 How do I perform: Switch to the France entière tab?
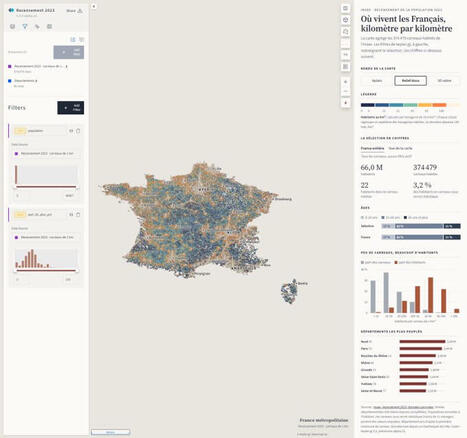pyautogui.click(x=372, y=148)
